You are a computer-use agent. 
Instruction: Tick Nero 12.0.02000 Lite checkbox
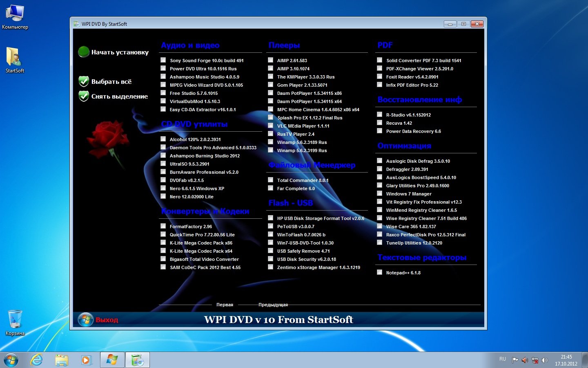(163, 196)
